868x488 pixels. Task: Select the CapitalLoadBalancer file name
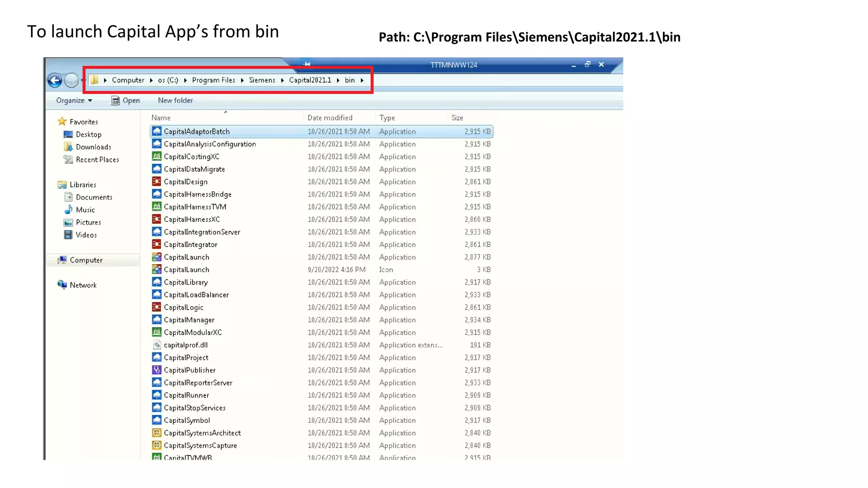click(196, 295)
